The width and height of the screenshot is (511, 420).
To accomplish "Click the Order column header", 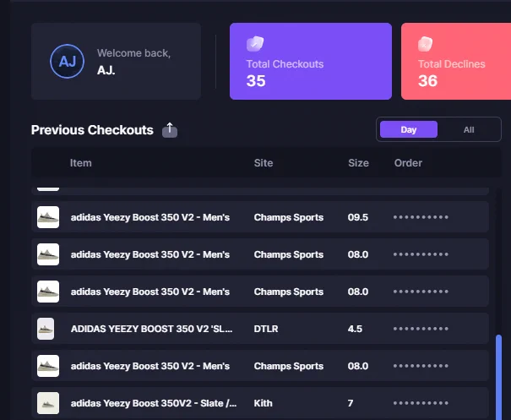I will click(x=408, y=163).
